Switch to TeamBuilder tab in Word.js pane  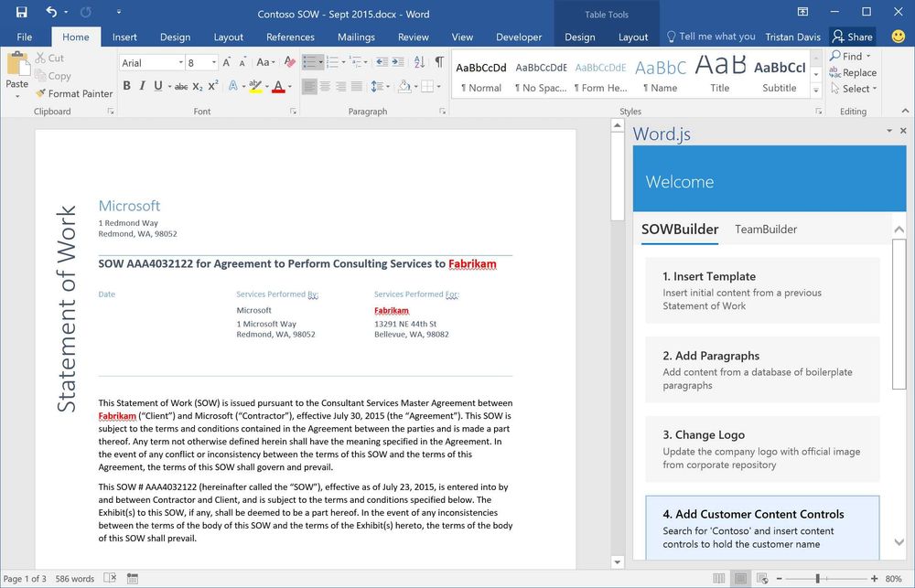point(766,230)
